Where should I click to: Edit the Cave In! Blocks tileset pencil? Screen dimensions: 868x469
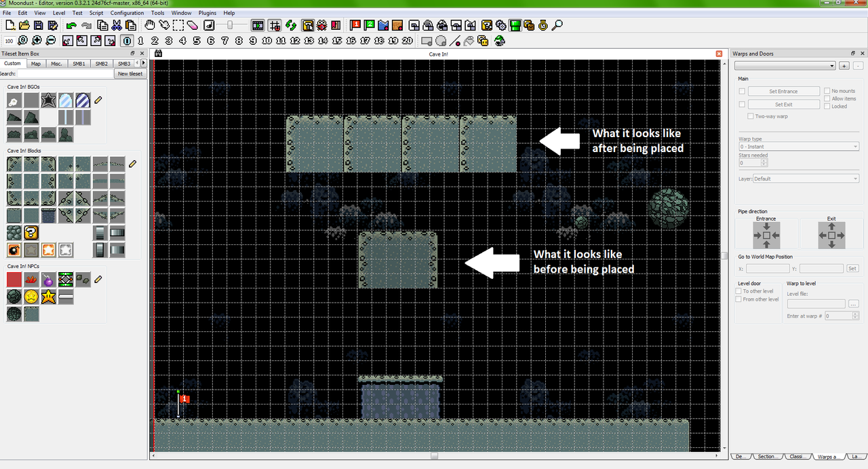click(x=132, y=163)
